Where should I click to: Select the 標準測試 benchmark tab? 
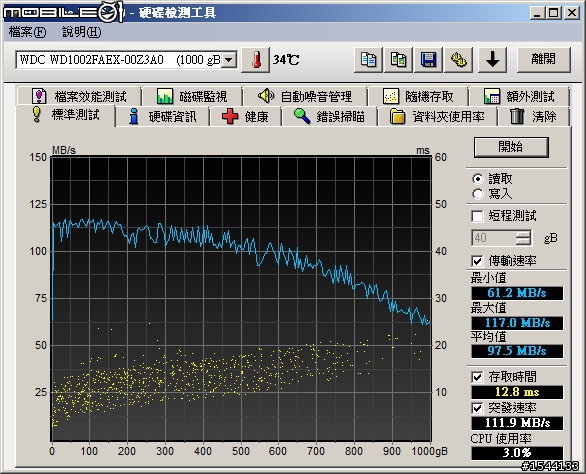pyautogui.click(x=66, y=115)
